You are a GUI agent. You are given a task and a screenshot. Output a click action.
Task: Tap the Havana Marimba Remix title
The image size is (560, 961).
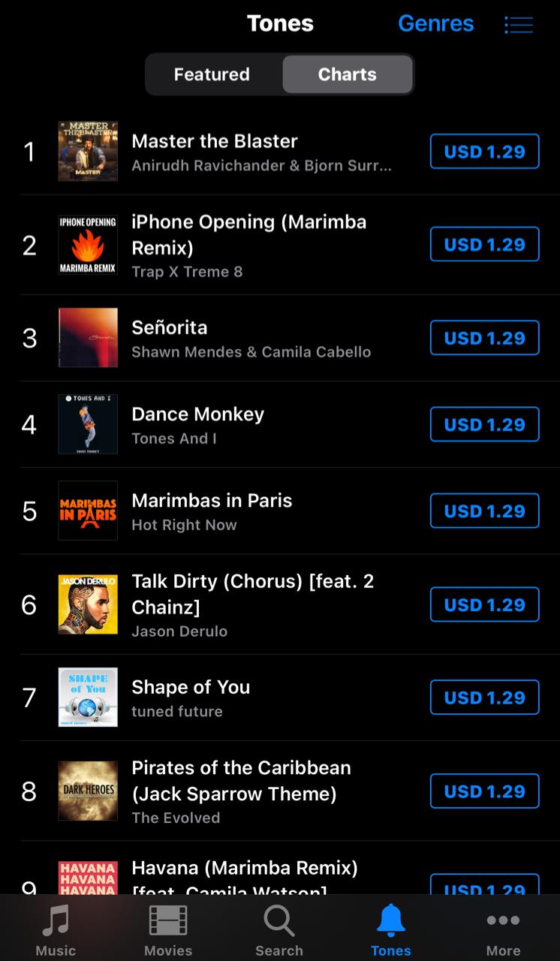[244, 869]
